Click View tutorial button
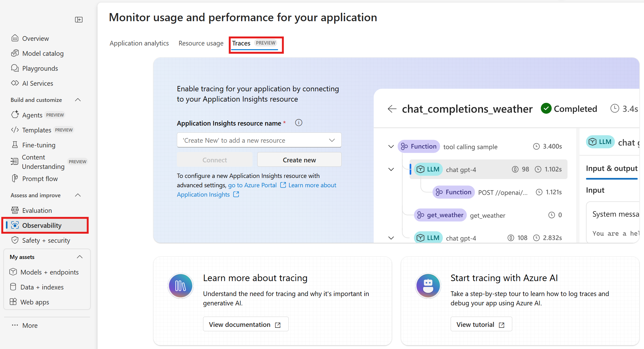Screen dimensions: 644x349 [x=481, y=324]
